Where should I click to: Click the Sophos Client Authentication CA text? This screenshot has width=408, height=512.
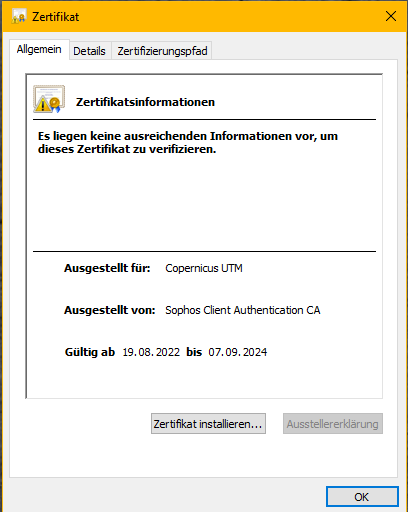[x=243, y=310]
